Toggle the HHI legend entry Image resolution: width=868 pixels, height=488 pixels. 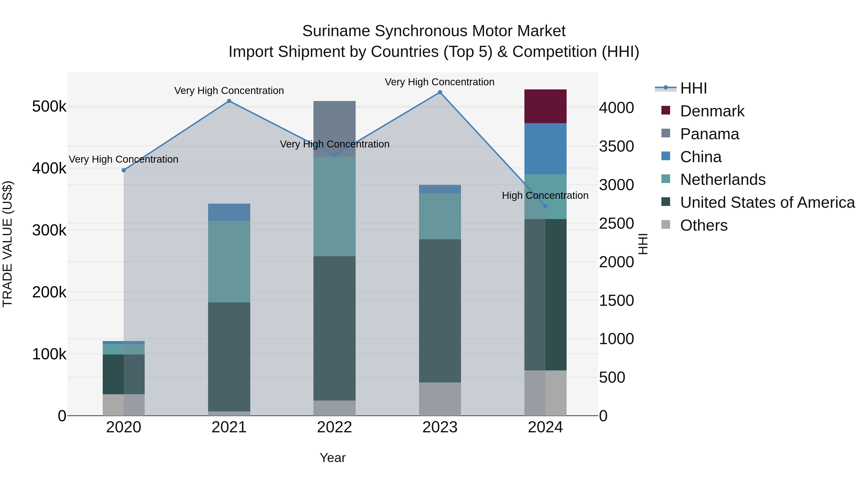point(681,88)
